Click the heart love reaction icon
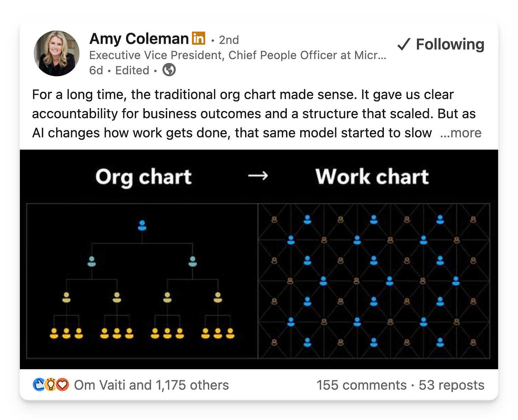Viewport: 518px width, 420px height. 63,384
